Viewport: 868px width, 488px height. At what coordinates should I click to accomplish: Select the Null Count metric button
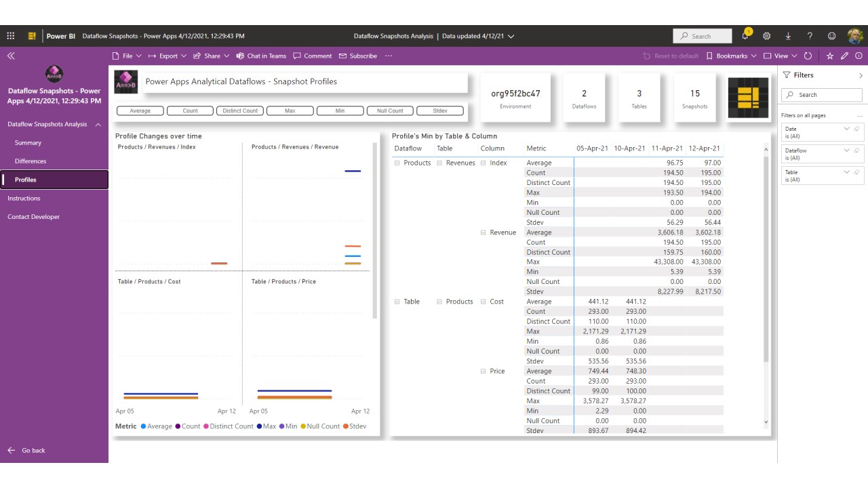coord(390,110)
